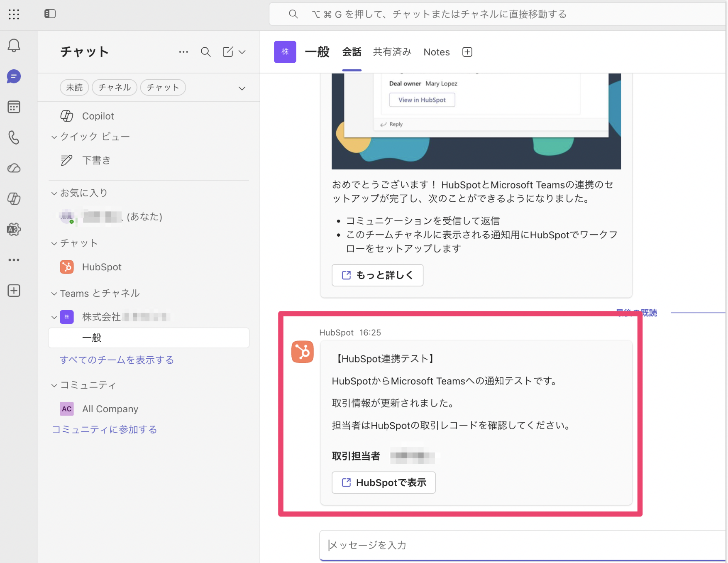Open the Calls phone icon
Image resolution: width=728 pixels, height=563 pixels.
tap(14, 137)
